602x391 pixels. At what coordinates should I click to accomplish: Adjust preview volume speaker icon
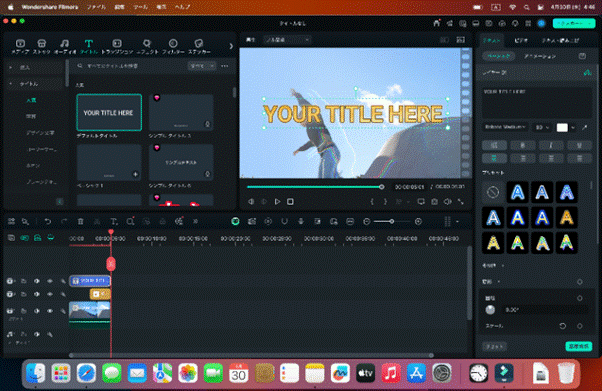point(447,202)
